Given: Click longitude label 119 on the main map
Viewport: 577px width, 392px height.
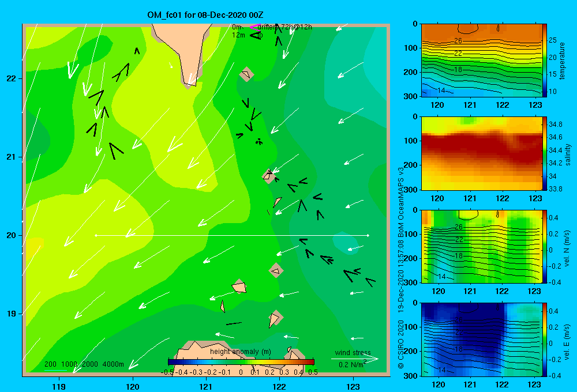Looking at the screenshot, I should click(59, 386).
